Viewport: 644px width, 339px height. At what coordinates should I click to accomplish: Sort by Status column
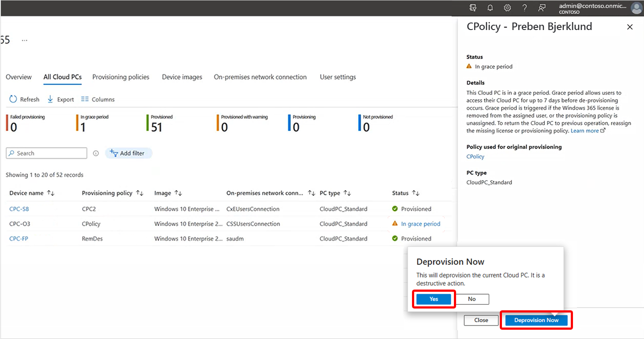[415, 193]
